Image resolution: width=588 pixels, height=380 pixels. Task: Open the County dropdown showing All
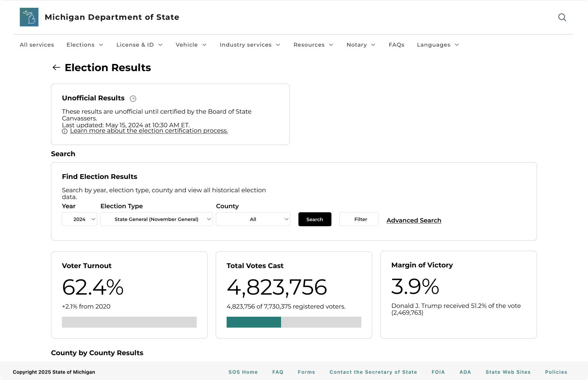click(253, 219)
